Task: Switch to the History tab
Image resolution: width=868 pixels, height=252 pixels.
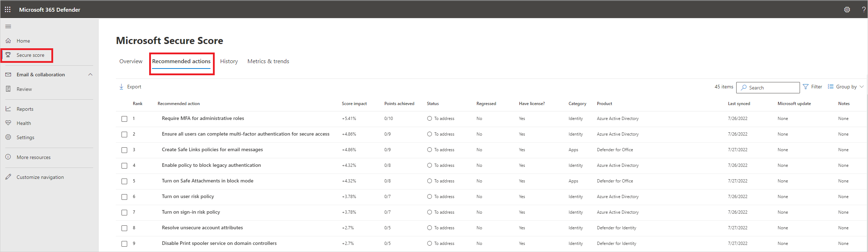Action: pyautogui.click(x=229, y=61)
